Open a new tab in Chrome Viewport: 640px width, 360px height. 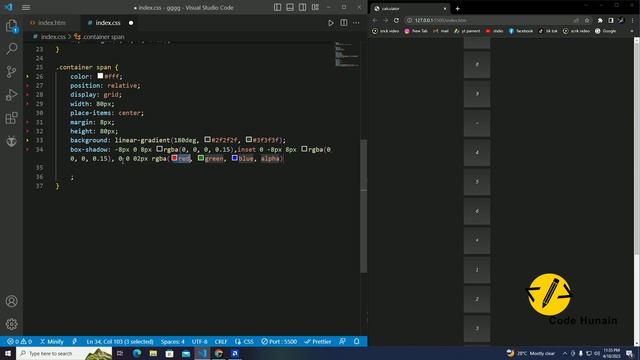458,9
